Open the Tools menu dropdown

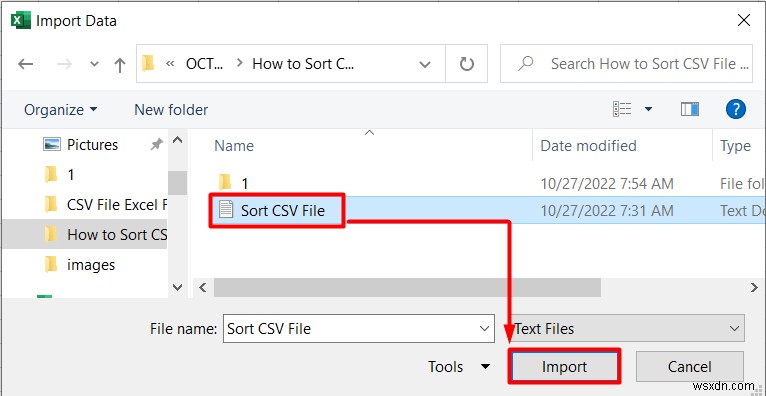[x=459, y=367]
